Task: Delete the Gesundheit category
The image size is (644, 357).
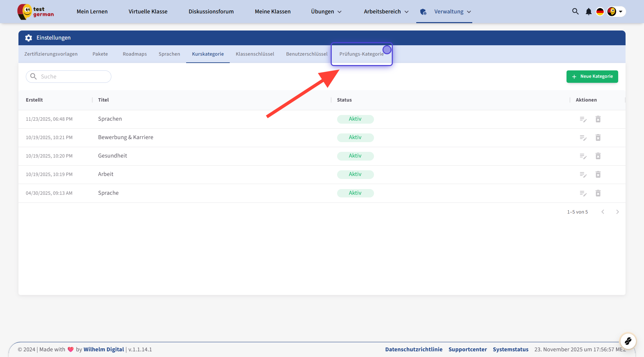Action: [x=598, y=156]
